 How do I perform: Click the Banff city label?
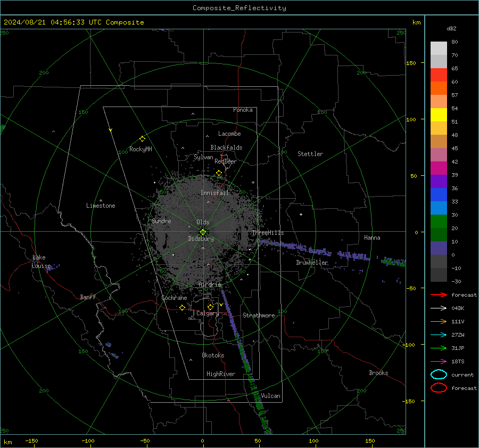tap(88, 297)
